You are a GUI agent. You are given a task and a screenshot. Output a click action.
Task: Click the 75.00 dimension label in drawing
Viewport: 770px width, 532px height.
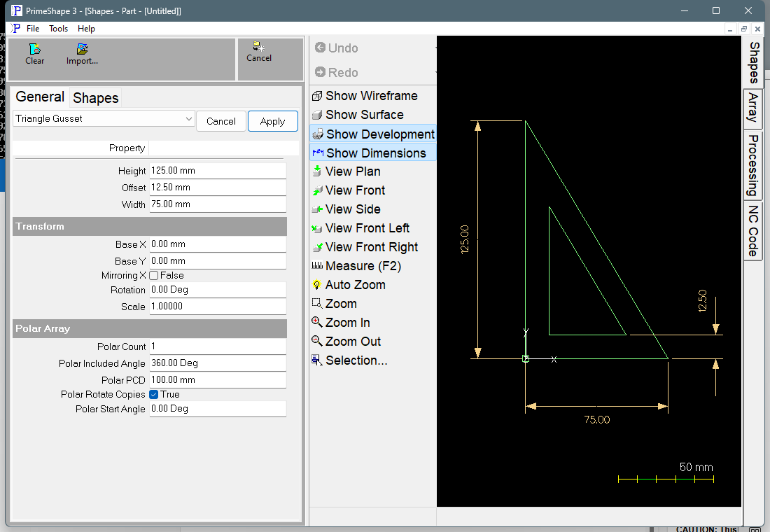(x=597, y=419)
